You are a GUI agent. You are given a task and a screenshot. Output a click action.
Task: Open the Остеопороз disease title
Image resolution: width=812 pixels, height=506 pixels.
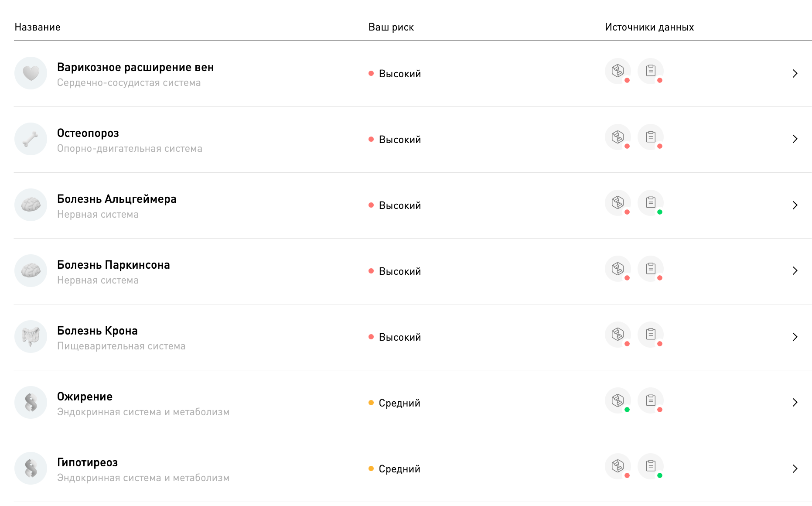88,133
